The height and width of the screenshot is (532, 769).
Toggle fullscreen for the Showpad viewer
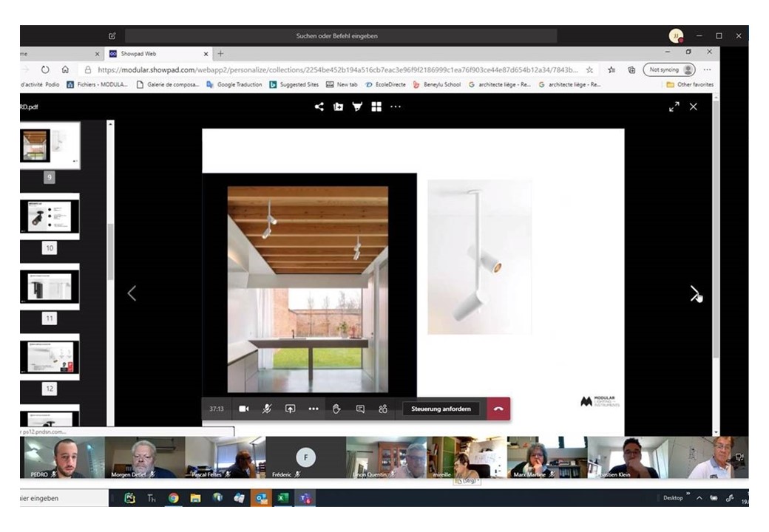click(x=674, y=106)
